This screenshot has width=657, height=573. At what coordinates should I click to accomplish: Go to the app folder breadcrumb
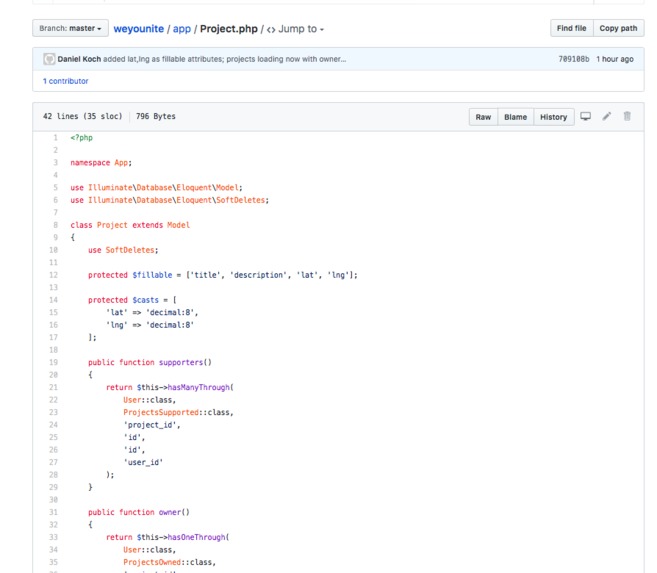[181, 29]
